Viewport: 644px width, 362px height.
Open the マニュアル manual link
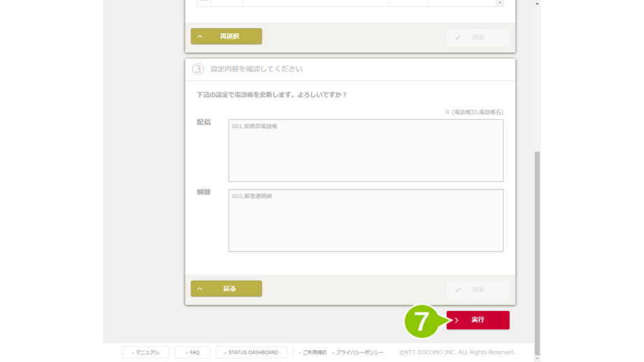click(x=146, y=352)
